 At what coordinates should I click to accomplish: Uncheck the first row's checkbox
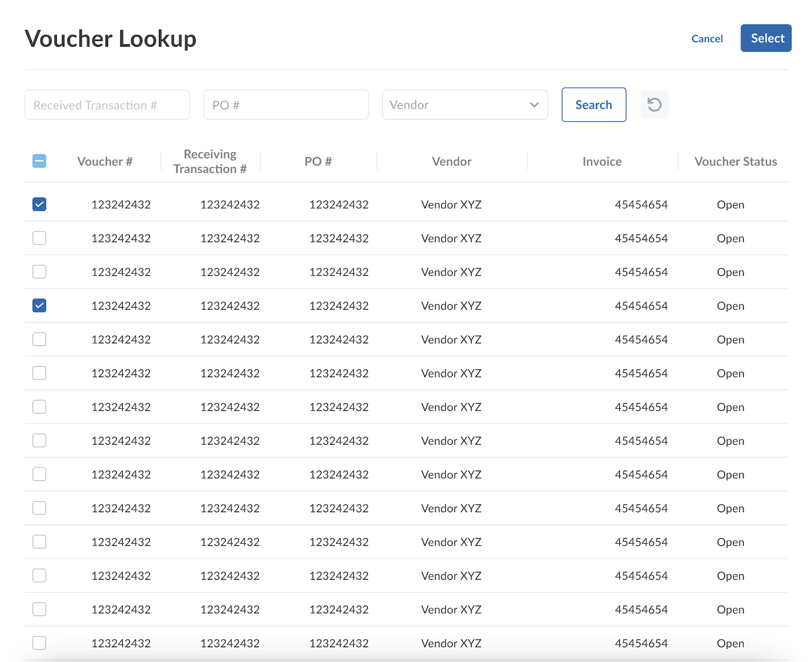(39, 204)
